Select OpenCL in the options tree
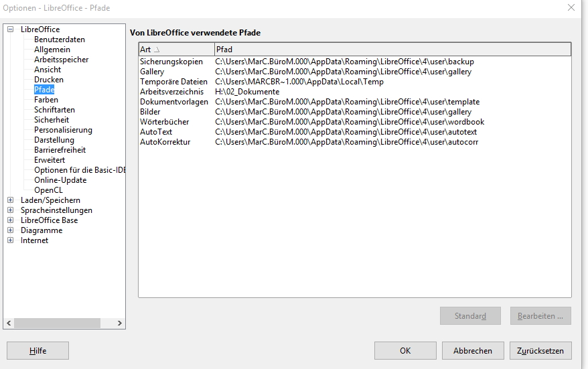 pyautogui.click(x=48, y=190)
